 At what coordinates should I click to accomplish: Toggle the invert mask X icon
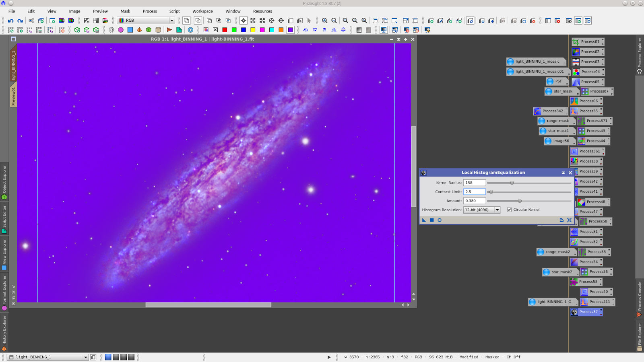click(x=215, y=30)
